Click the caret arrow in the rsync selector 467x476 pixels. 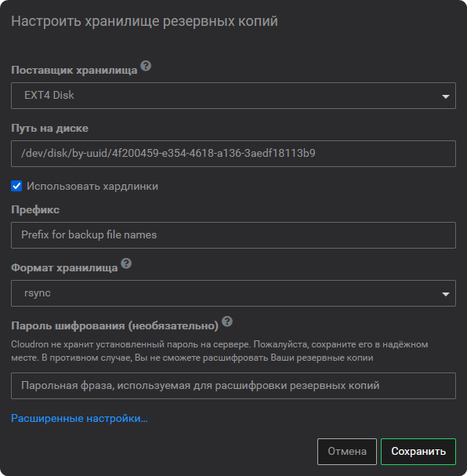pos(446,294)
